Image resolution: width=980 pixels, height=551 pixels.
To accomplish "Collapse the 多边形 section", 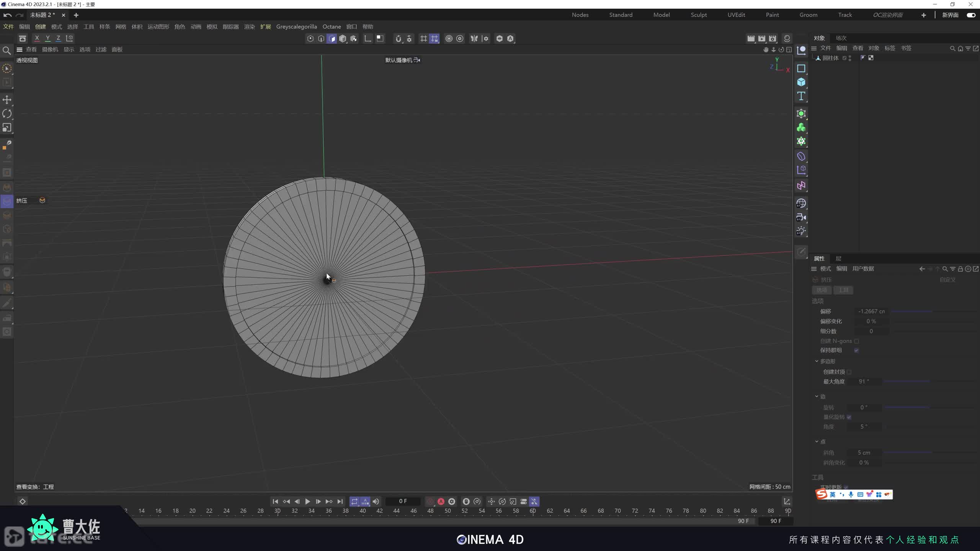I will click(x=817, y=361).
